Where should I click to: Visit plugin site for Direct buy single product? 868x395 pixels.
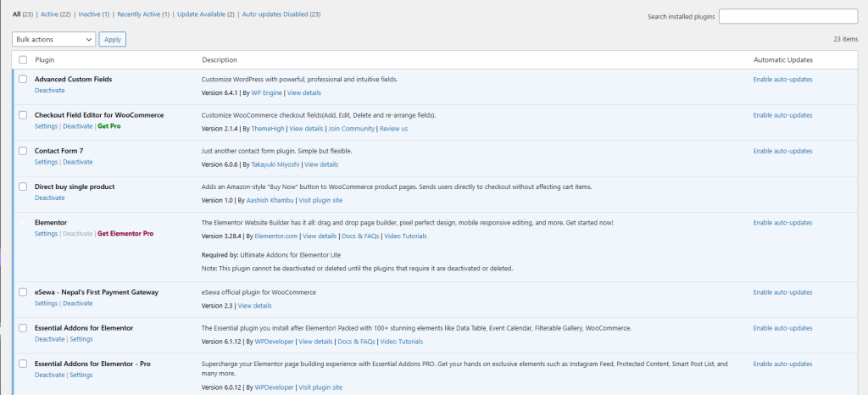(320, 200)
